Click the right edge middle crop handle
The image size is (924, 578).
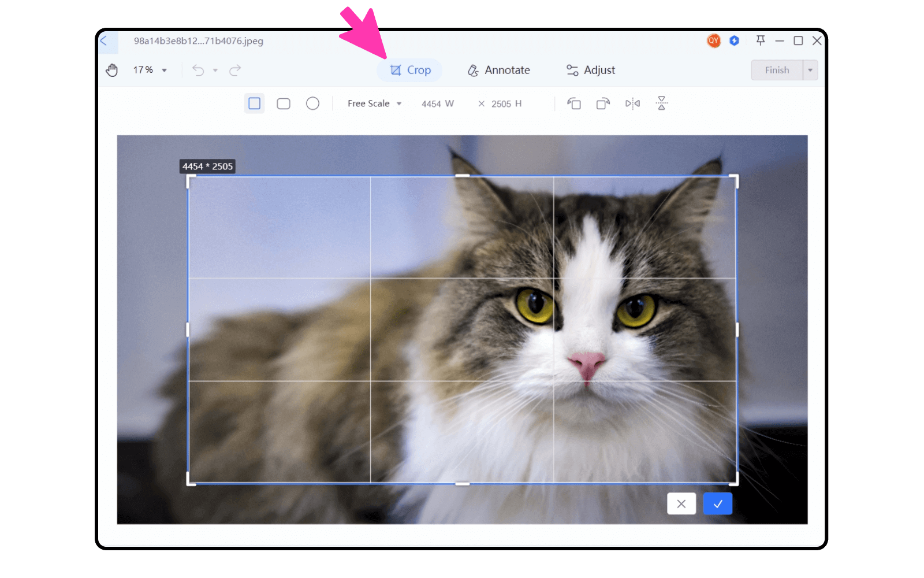point(737,329)
